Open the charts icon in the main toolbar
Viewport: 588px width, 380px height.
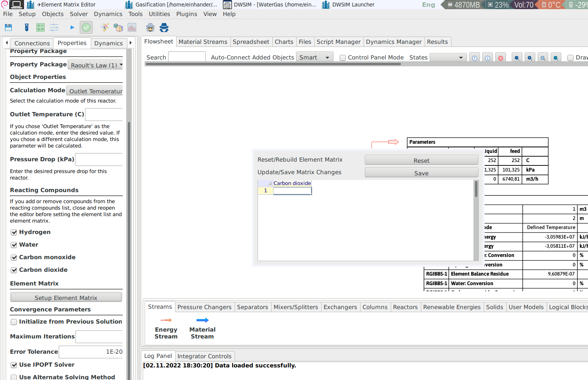coord(132,27)
